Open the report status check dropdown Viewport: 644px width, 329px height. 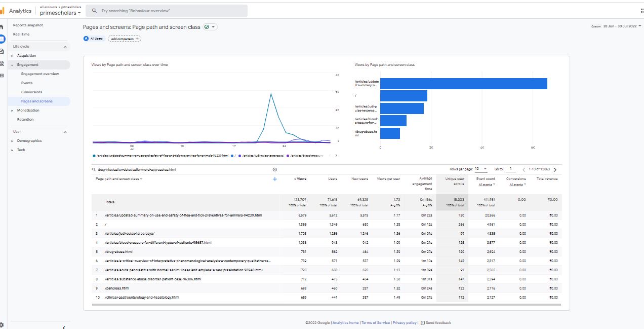coord(210,27)
